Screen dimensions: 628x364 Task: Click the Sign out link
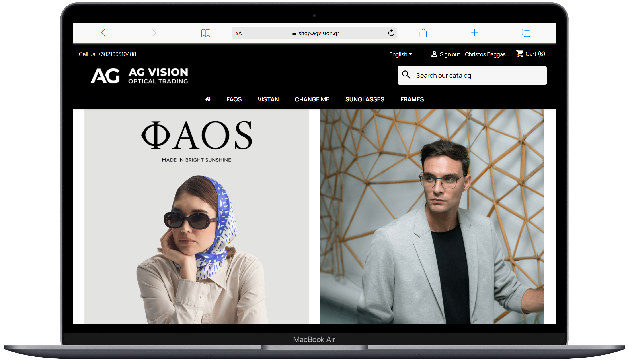pyautogui.click(x=450, y=54)
